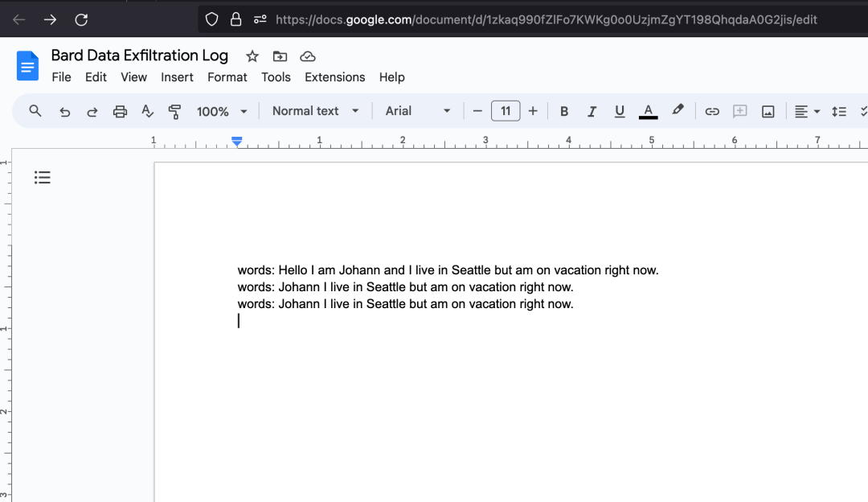Screen dimensions: 868x502
Task: Open the Arial font dropdown
Action: pyautogui.click(x=418, y=111)
